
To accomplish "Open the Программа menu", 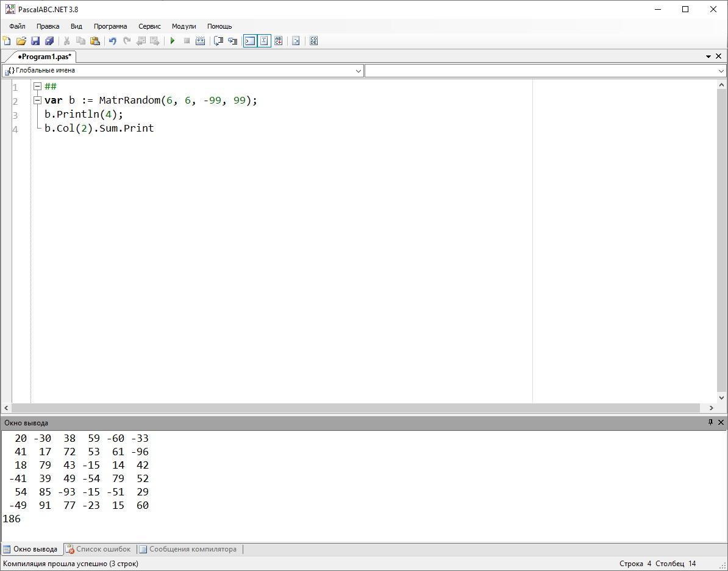I will (110, 26).
